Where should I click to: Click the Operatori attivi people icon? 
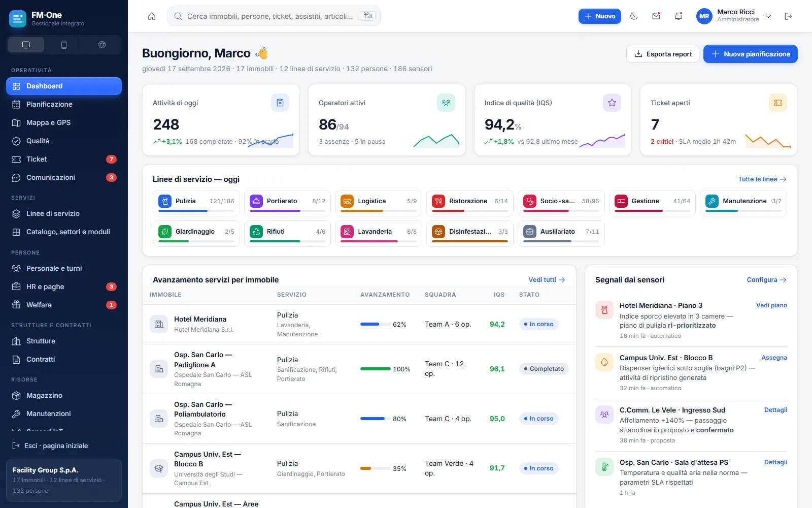point(446,103)
